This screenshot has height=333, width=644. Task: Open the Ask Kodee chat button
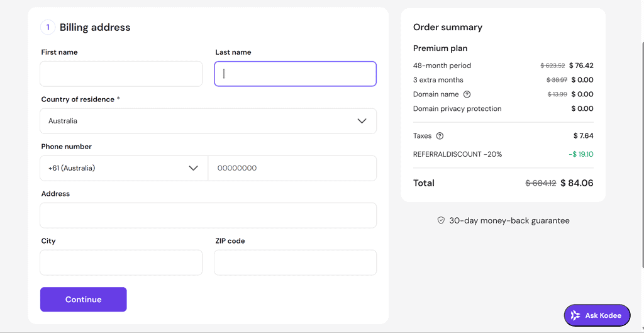(x=597, y=315)
